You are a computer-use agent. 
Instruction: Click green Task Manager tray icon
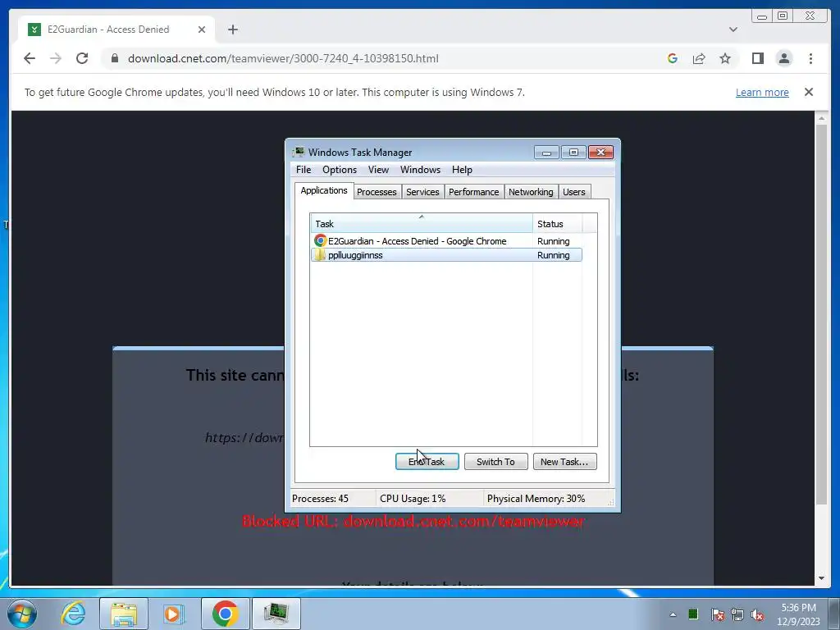693,614
